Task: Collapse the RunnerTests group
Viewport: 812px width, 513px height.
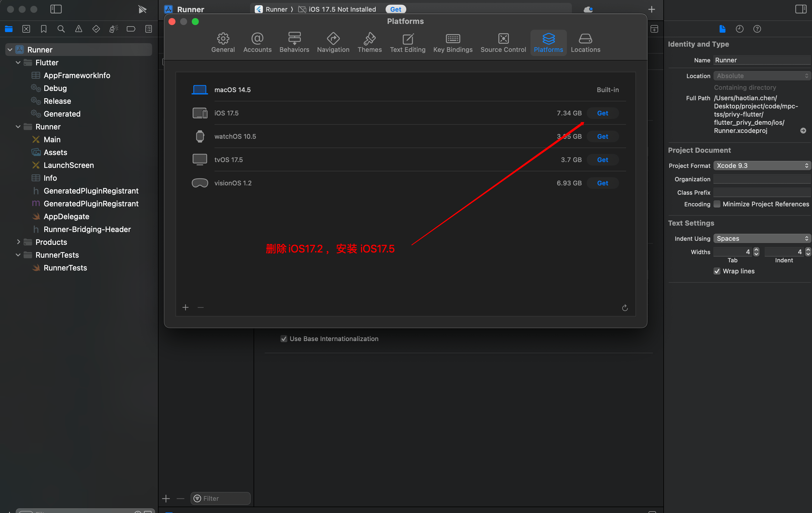Action: (18, 255)
